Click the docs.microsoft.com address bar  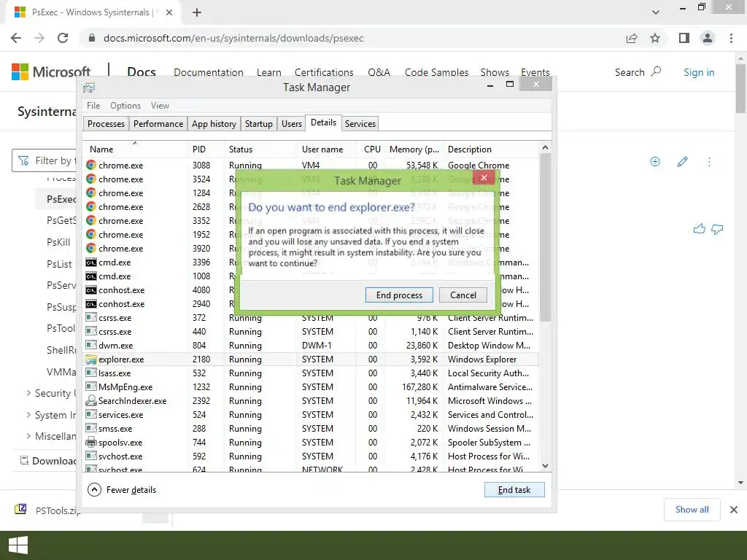[352, 38]
